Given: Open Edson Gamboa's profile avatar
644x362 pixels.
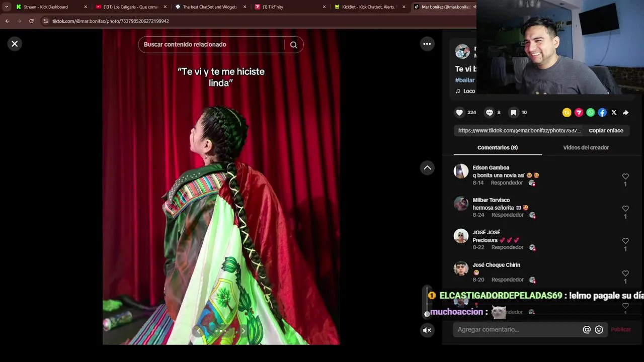Looking at the screenshot, I should 461,171.
